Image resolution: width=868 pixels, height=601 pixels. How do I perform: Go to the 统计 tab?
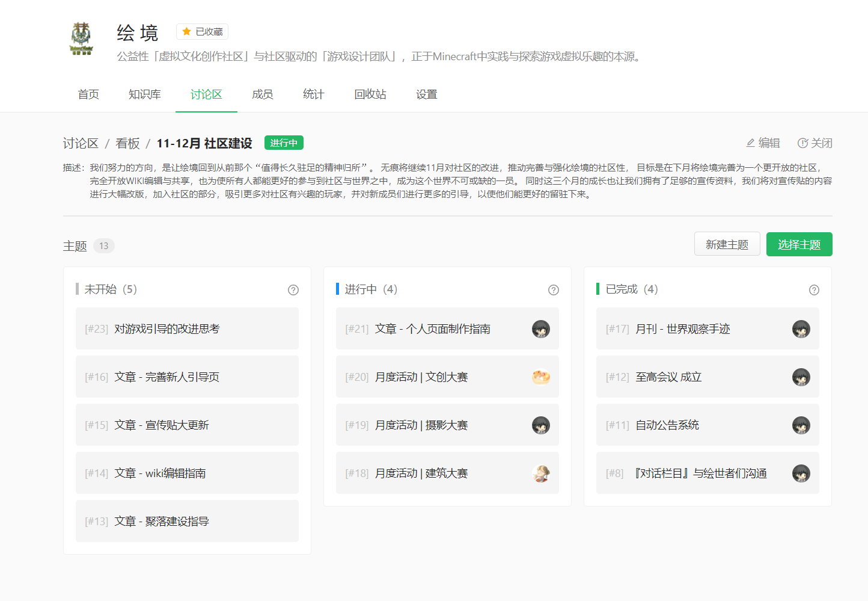coord(314,94)
